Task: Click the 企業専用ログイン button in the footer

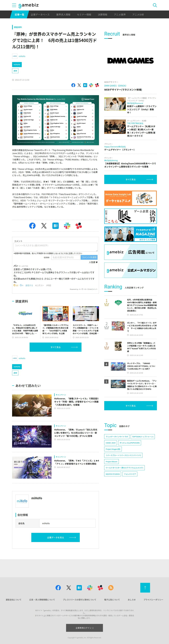Action: [x=84, y=628]
